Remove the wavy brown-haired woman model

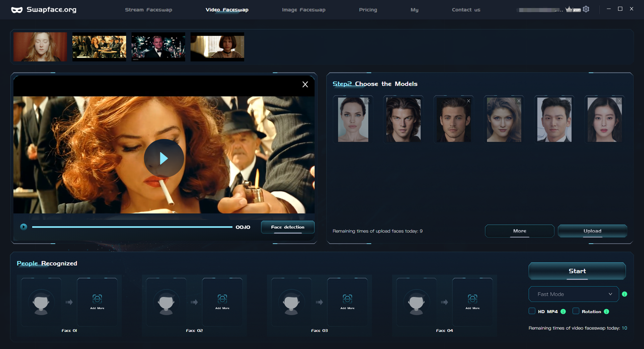[519, 101]
